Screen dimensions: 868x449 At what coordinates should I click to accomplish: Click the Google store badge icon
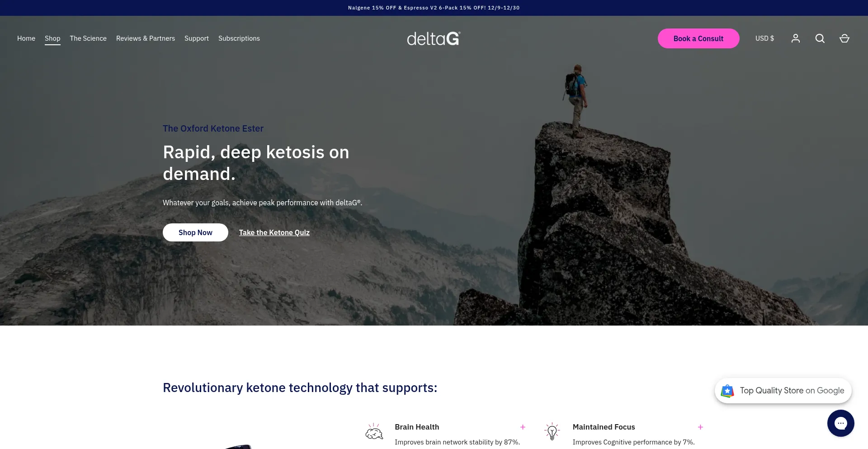(727, 391)
